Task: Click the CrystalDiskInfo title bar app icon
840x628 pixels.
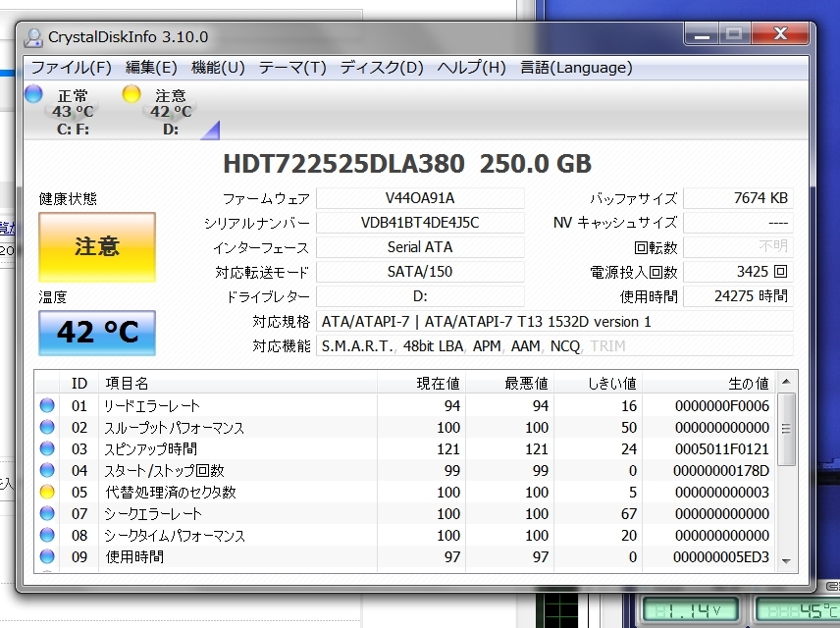Action: point(34,37)
